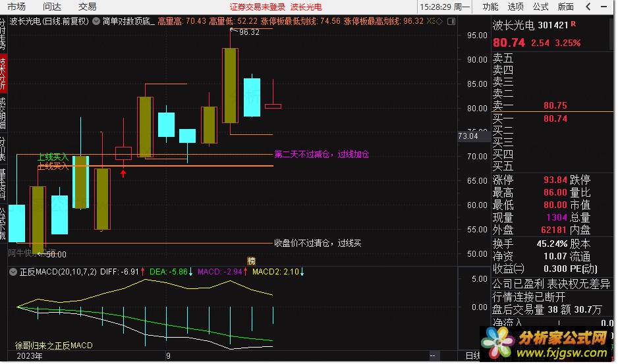Open the 功能 menu
This screenshot has height=364, width=618.
point(490,7)
